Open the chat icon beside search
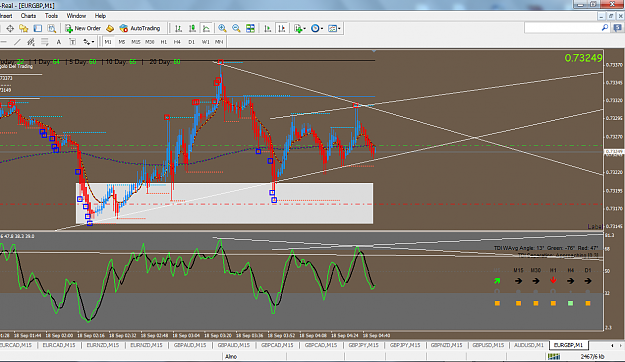625x362 pixels. coord(617,28)
